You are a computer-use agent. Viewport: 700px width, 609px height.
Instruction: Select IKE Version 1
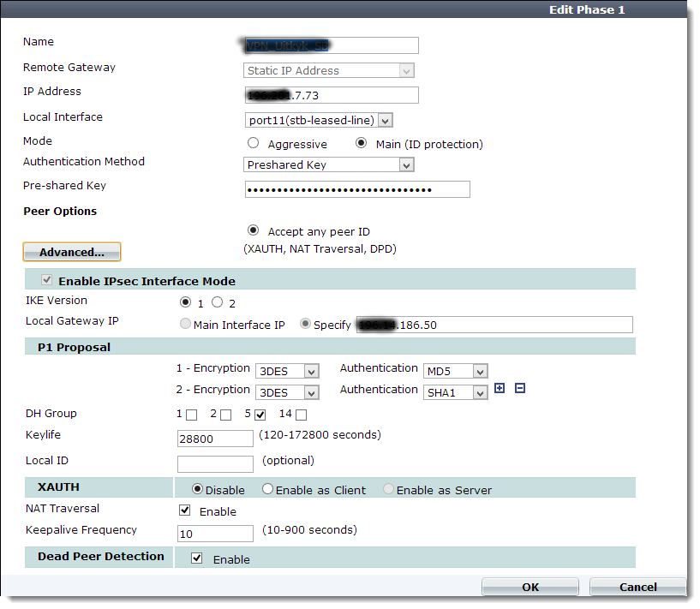coord(185,302)
